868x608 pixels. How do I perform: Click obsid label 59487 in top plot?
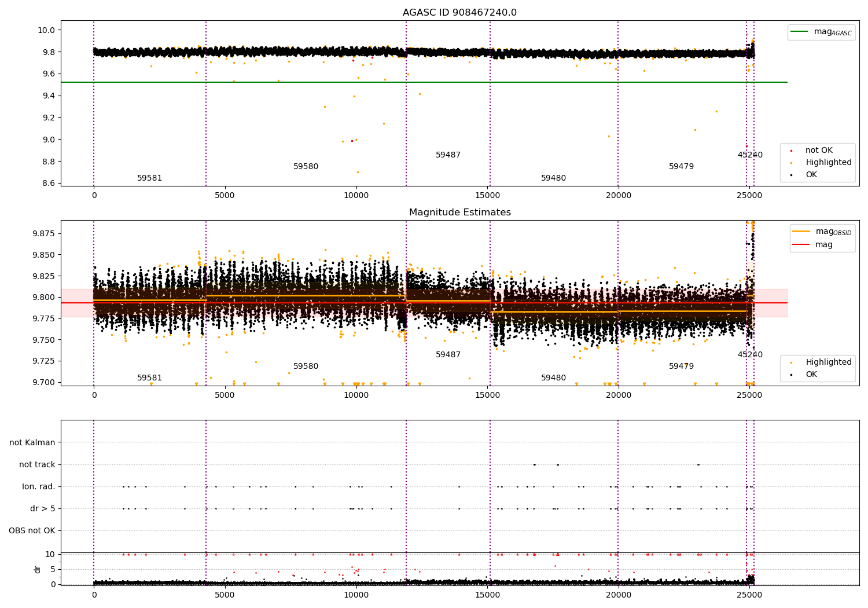pos(448,155)
